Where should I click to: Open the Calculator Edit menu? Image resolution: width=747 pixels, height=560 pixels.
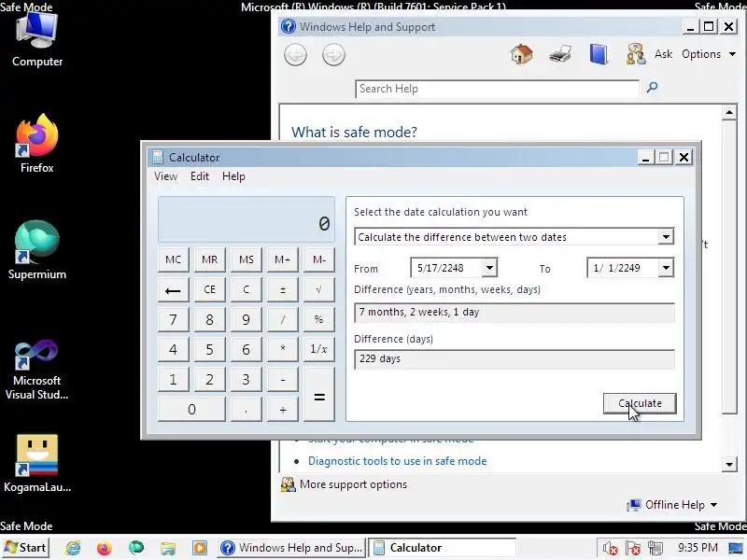(x=200, y=176)
